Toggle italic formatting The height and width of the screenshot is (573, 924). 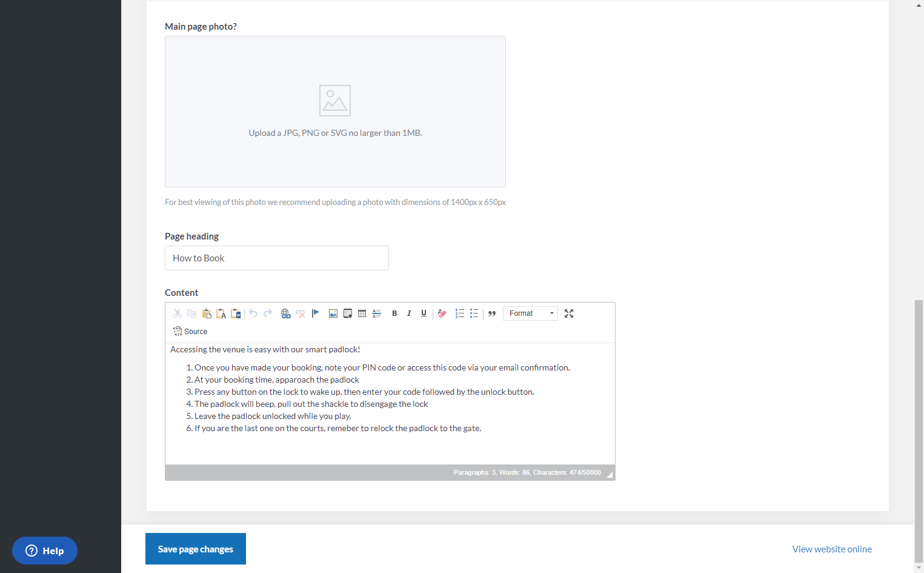tap(409, 313)
